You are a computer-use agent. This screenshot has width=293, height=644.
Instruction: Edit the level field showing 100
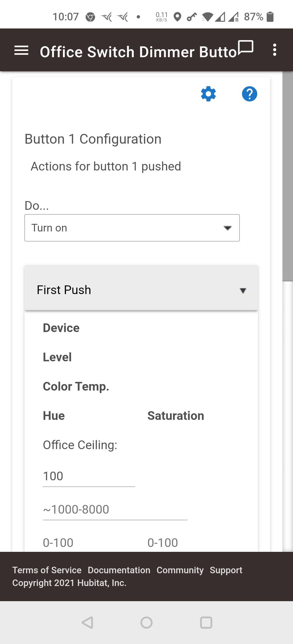pyautogui.click(x=88, y=476)
